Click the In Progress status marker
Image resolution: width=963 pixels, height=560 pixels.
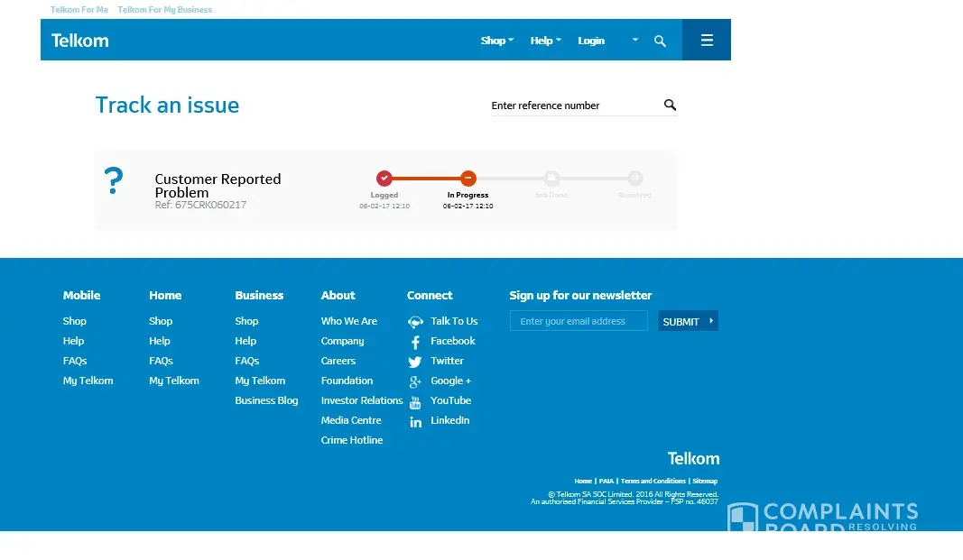468,179
